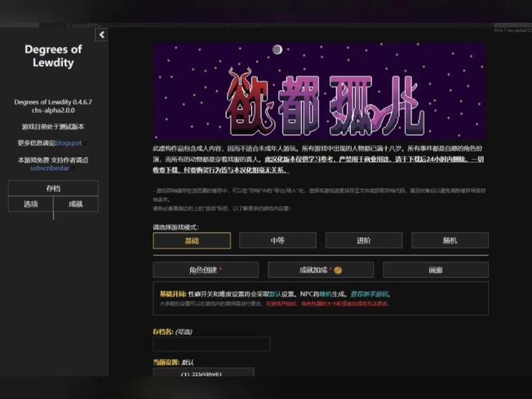The width and height of the screenshot is (532, 399).
Task: Select the 基础 game mode
Action: pyautogui.click(x=191, y=241)
